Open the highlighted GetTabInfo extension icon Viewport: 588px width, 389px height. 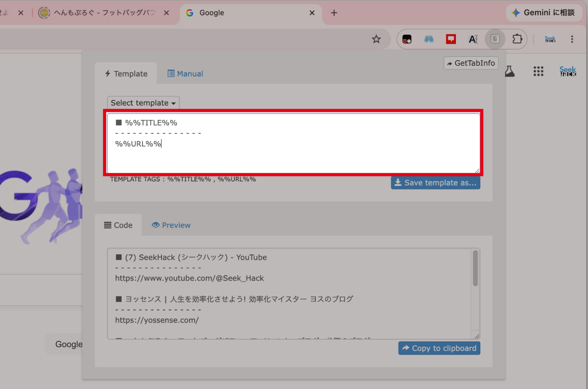495,39
